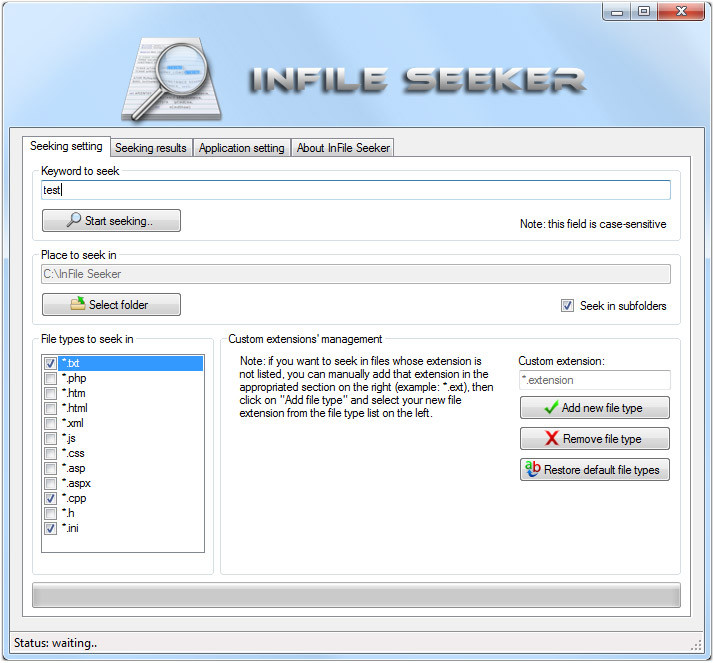Check the *.aspx file type
714x663 pixels.
50,484
